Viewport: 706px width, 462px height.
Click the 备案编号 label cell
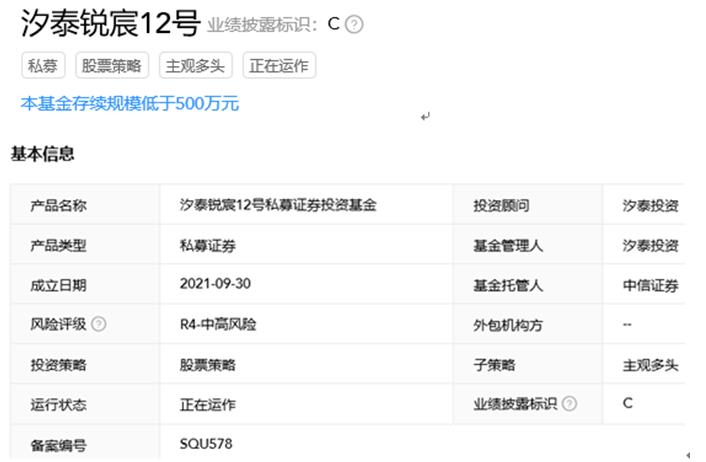pyautogui.click(x=85, y=444)
